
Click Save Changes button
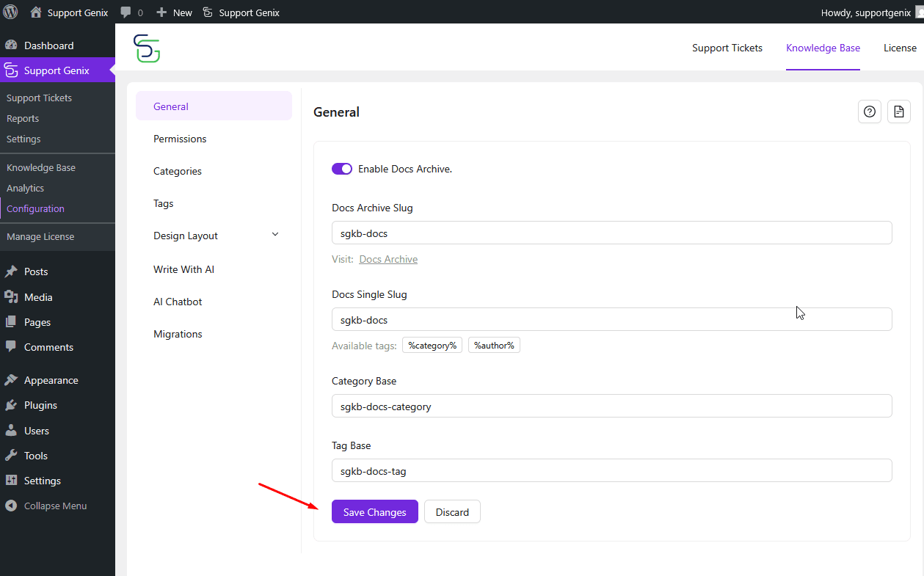pos(374,511)
